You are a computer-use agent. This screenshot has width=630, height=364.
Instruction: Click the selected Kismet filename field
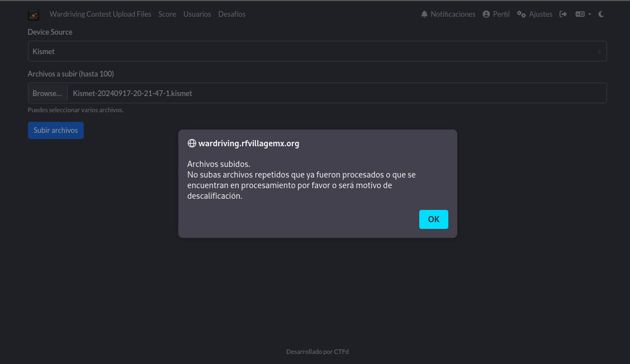point(335,93)
